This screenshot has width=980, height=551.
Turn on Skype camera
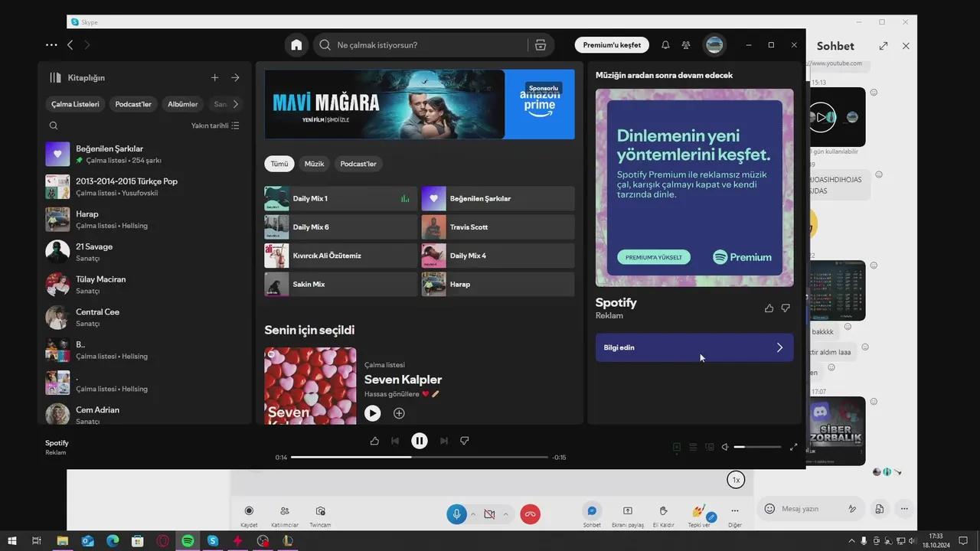tap(489, 514)
